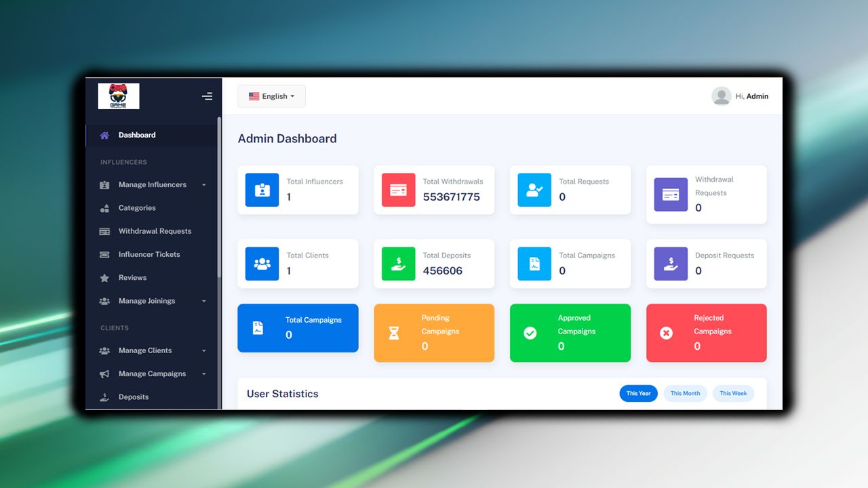Expand the Manage Influencers submenu arrow

(204, 185)
